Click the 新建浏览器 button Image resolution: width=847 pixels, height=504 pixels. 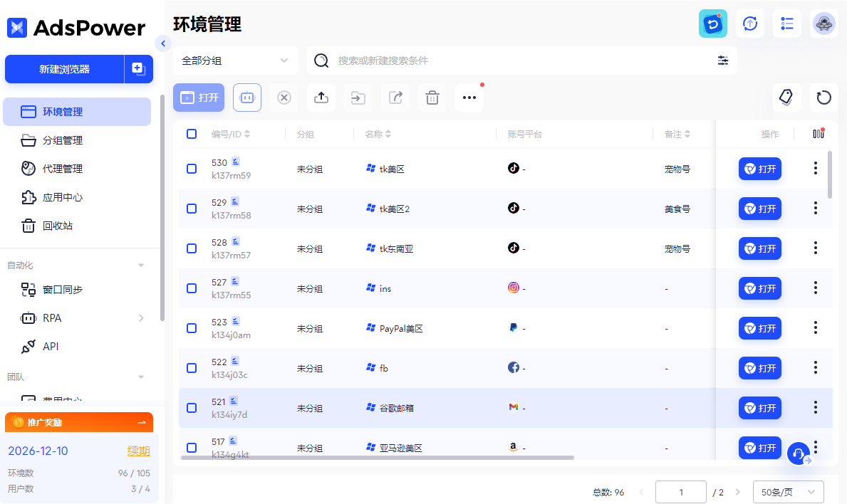(65, 69)
